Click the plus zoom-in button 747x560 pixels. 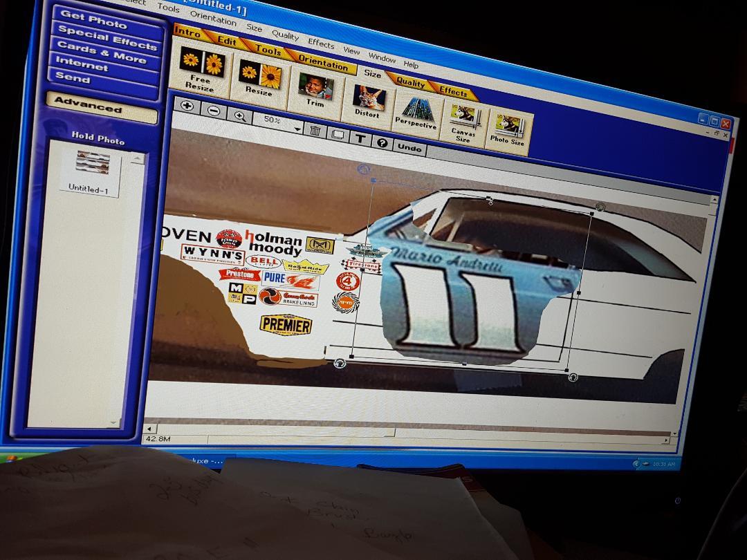pyautogui.click(x=186, y=106)
